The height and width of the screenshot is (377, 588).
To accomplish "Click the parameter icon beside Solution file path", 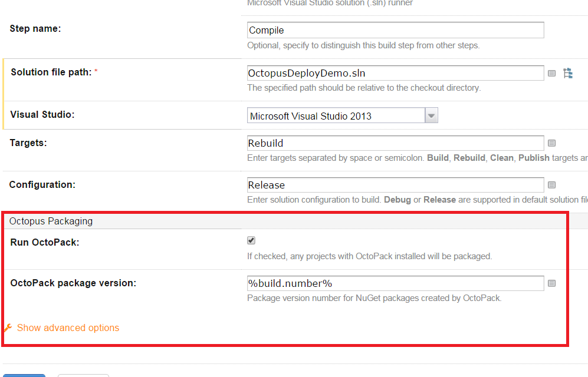I will pos(551,74).
